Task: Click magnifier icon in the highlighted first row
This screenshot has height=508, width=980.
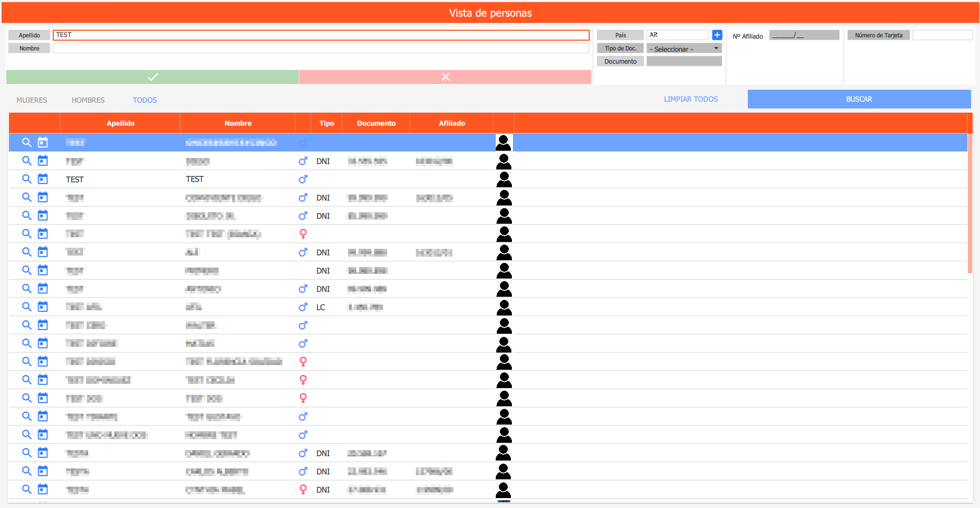Action: click(27, 142)
